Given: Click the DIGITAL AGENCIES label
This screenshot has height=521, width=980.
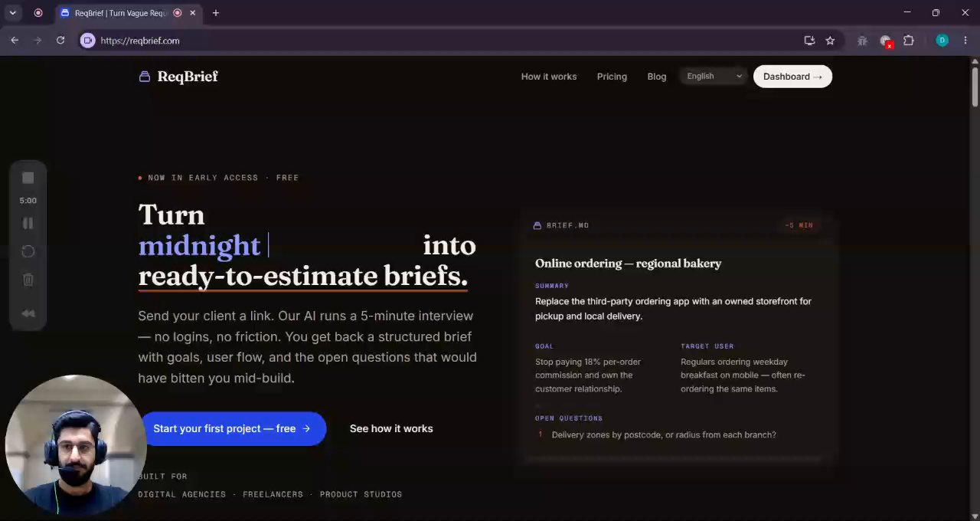Looking at the screenshot, I should pyautogui.click(x=182, y=494).
